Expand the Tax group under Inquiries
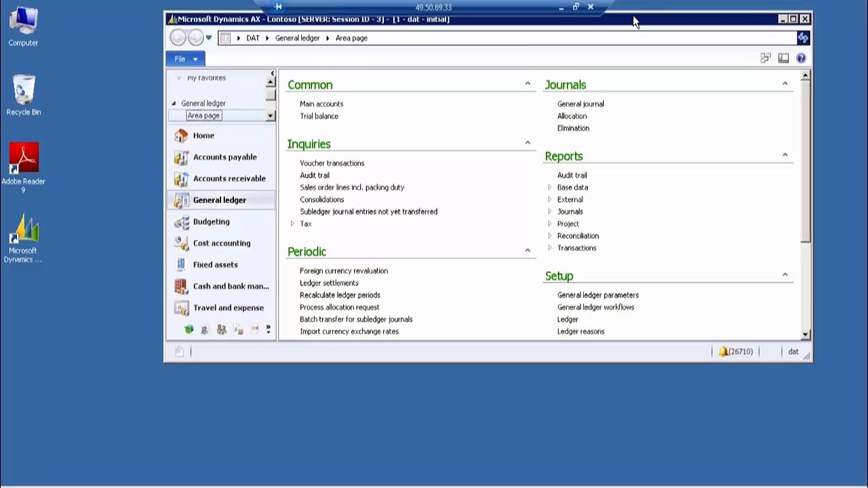Screen dimensions: 868x488 [292, 224]
